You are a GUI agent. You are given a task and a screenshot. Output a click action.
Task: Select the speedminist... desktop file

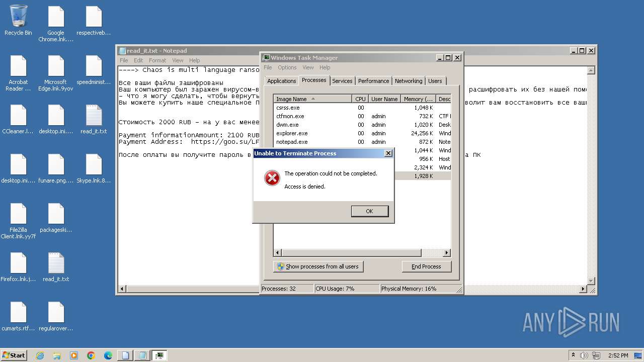click(x=94, y=70)
